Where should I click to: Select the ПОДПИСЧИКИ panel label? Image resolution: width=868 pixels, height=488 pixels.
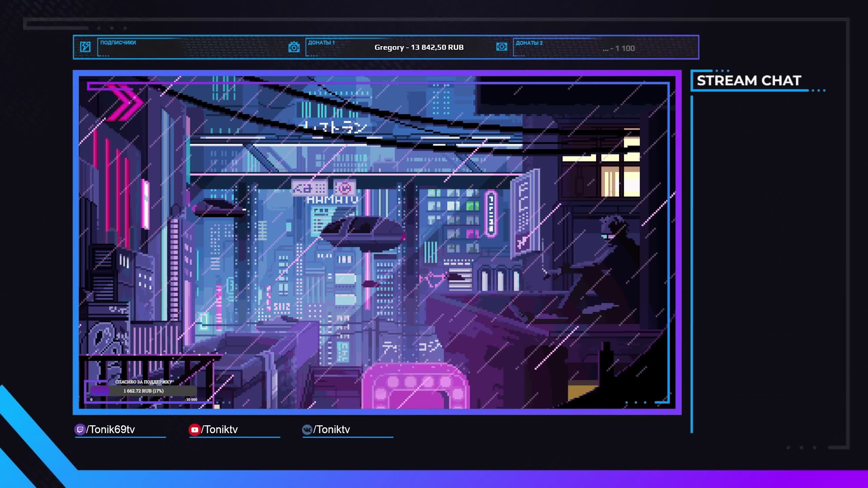coord(118,43)
